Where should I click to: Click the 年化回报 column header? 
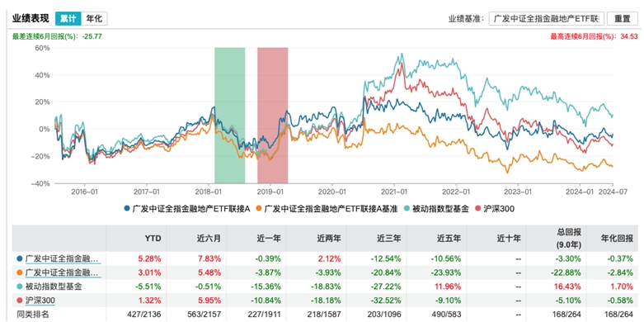coord(619,238)
